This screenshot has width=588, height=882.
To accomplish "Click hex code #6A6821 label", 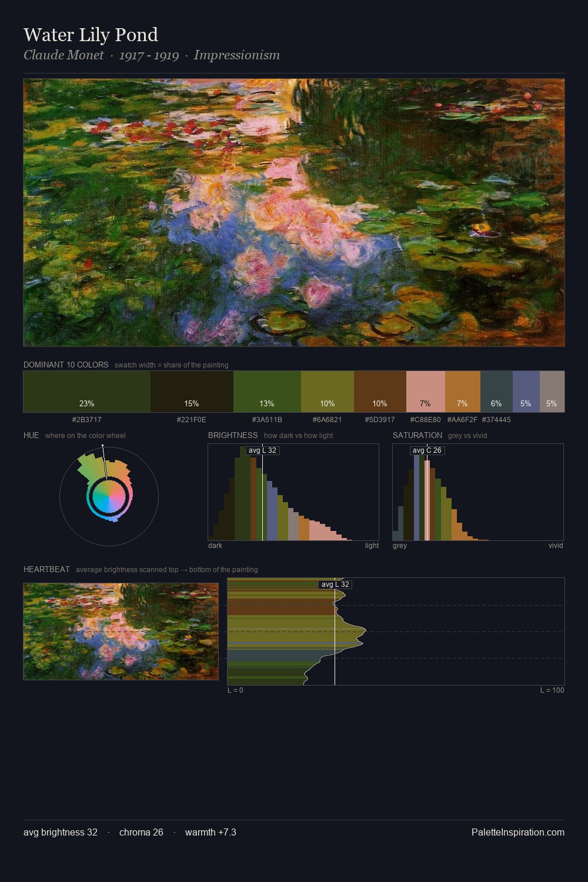I will point(328,420).
